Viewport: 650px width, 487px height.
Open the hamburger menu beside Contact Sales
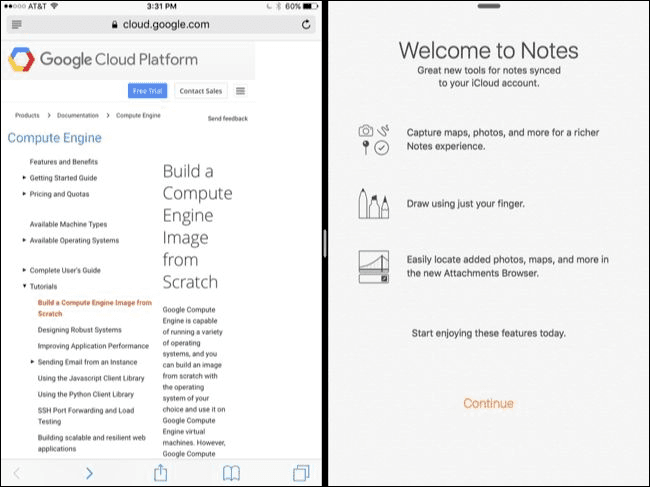240,91
